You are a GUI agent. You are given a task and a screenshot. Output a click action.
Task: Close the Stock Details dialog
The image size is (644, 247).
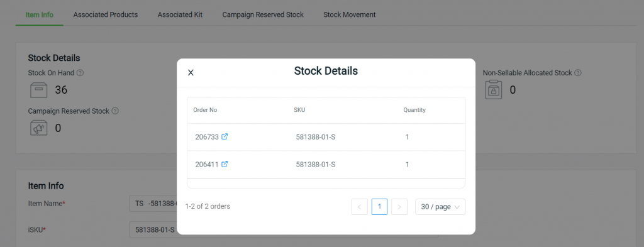(x=191, y=73)
